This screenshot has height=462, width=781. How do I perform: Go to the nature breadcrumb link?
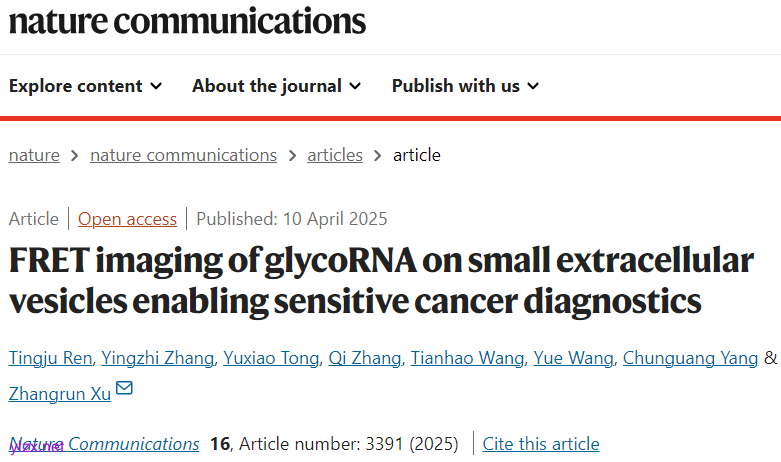tap(34, 155)
